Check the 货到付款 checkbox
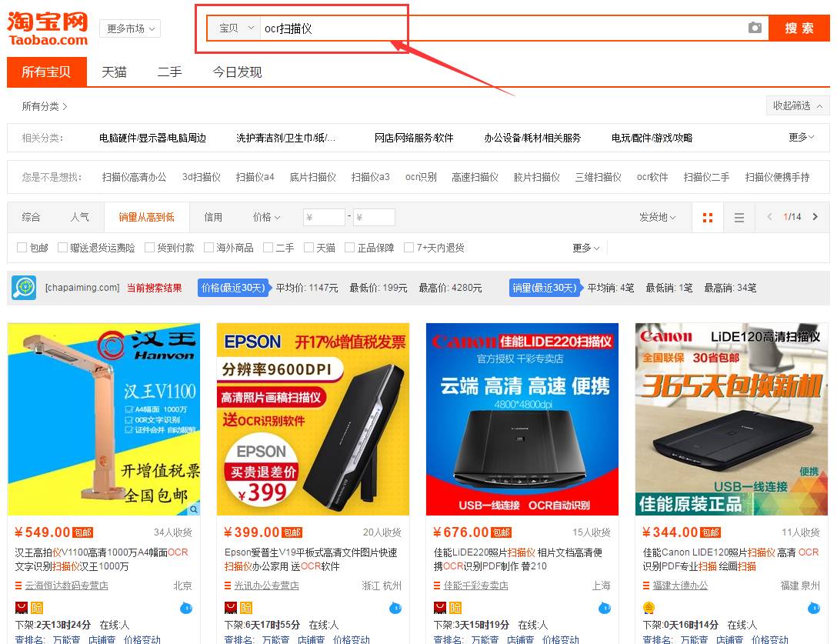 (149, 248)
